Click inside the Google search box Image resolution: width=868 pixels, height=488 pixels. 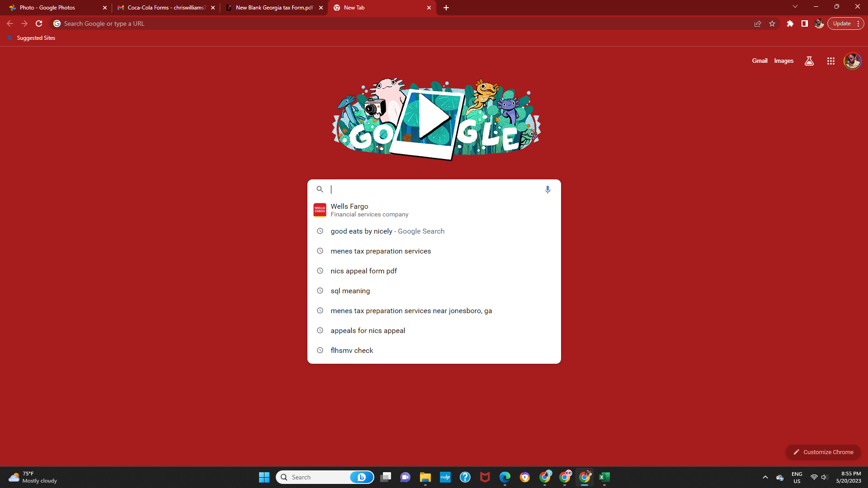[434, 189]
